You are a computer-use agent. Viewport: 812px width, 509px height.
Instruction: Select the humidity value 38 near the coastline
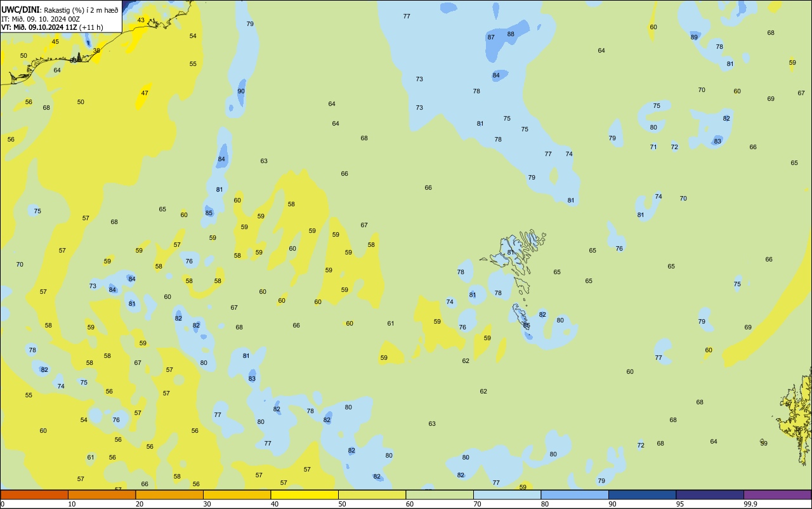[96, 50]
